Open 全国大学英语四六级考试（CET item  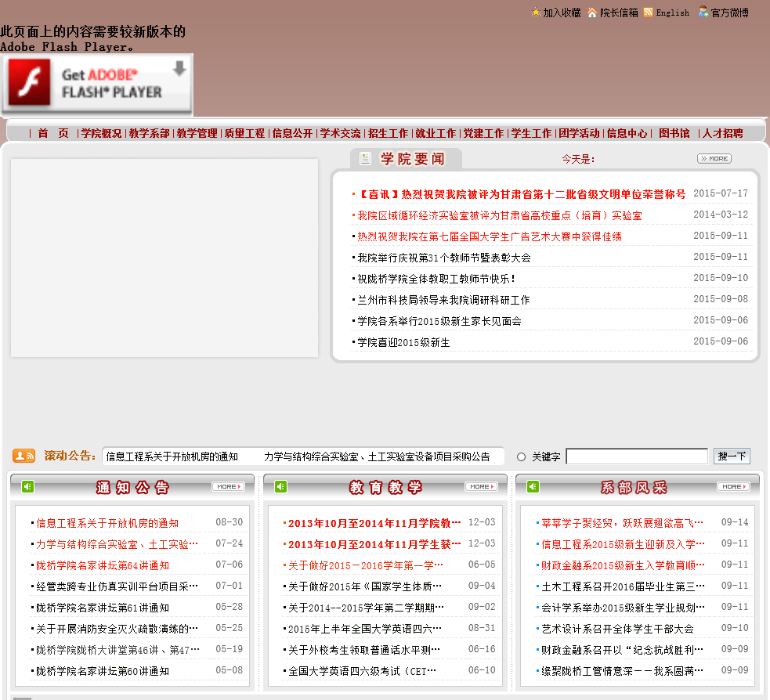(x=362, y=671)
